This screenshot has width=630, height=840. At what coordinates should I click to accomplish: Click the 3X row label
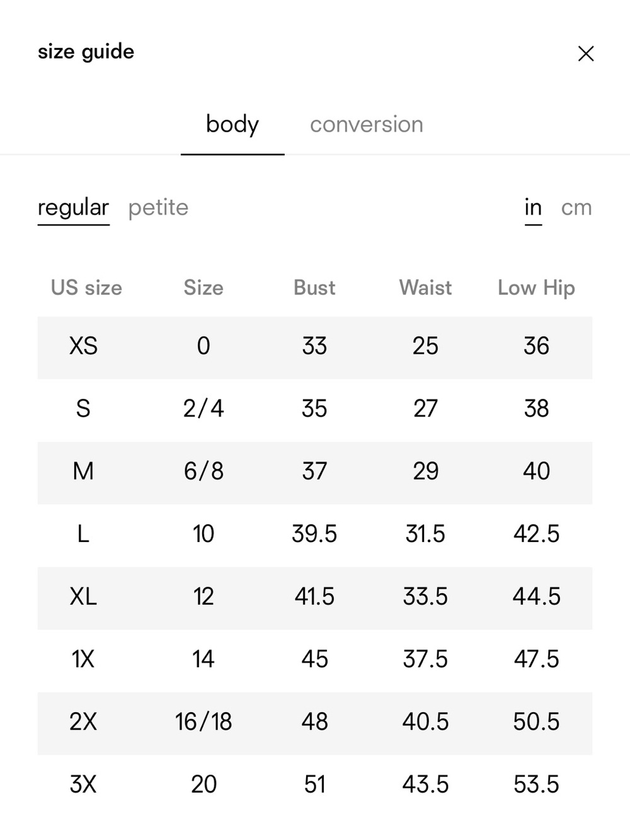[x=83, y=785]
